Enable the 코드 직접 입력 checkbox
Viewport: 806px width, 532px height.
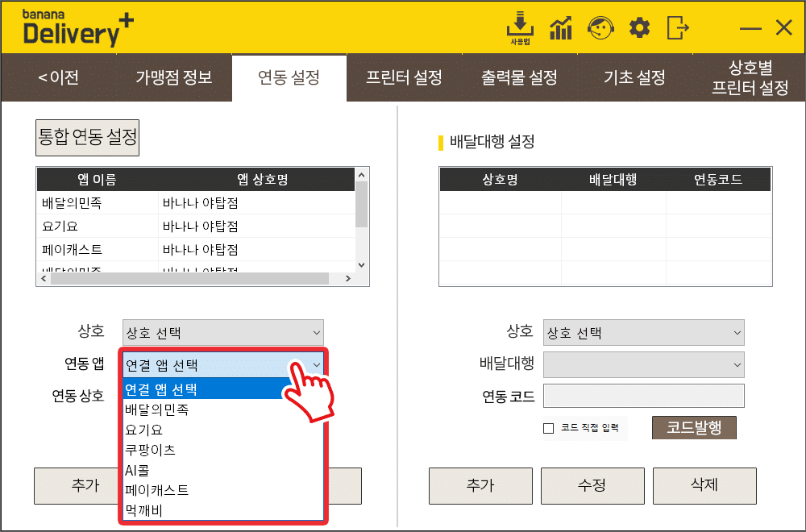coord(548,428)
